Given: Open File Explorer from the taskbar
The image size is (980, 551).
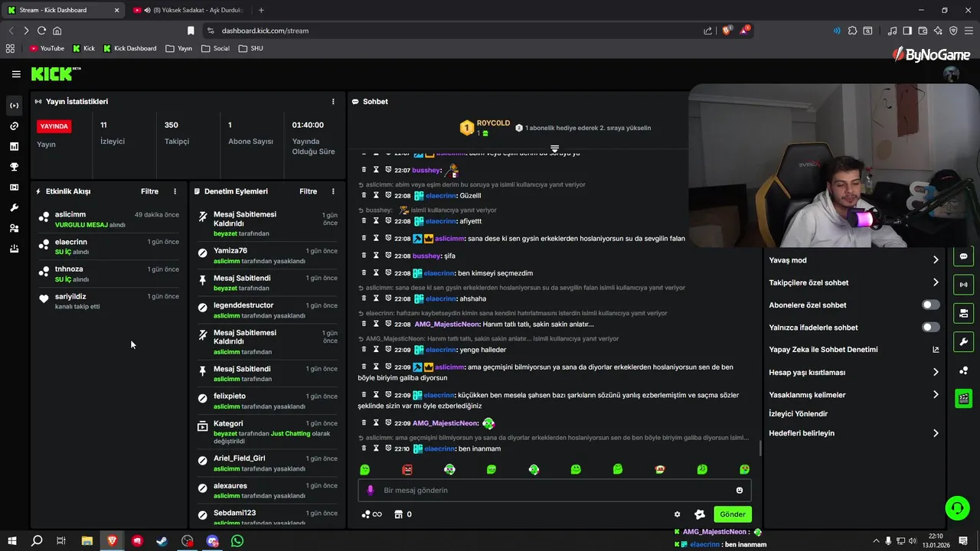Looking at the screenshot, I should pyautogui.click(x=87, y=541).
